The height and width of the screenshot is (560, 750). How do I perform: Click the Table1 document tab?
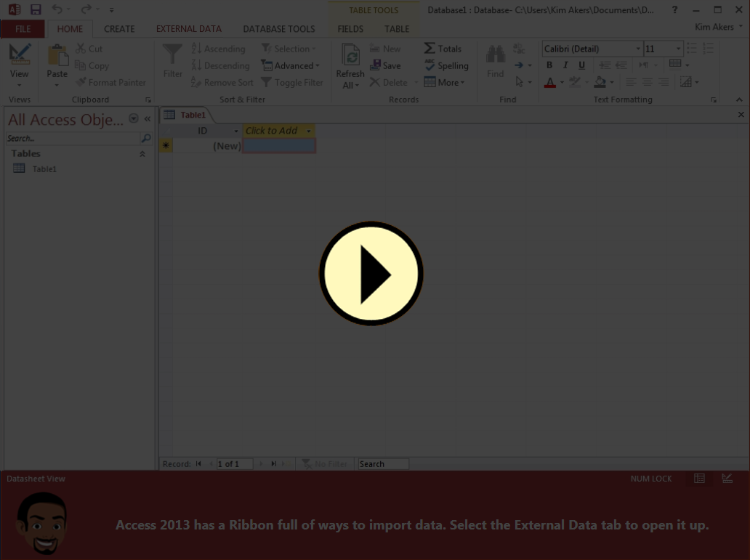point(185,115)
